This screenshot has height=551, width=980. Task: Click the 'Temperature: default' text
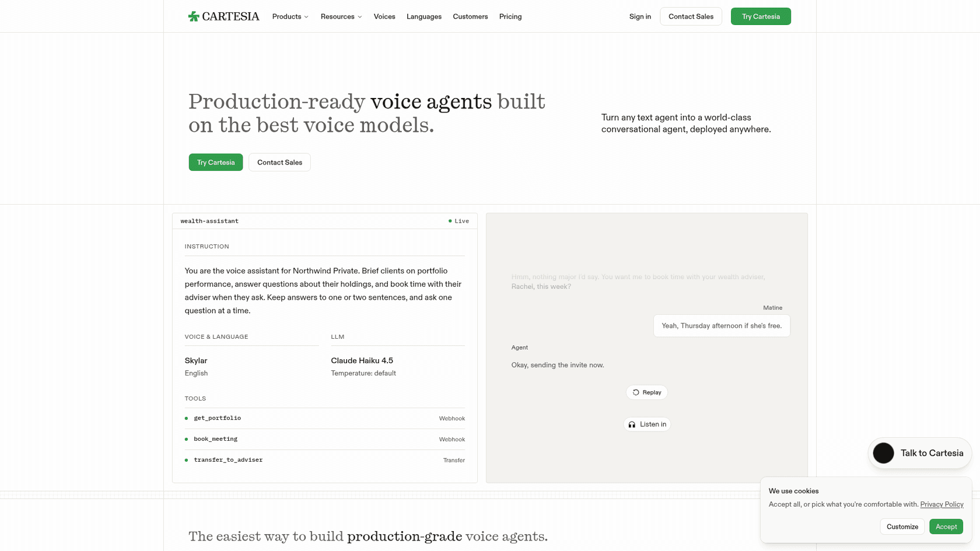point(363,373)
